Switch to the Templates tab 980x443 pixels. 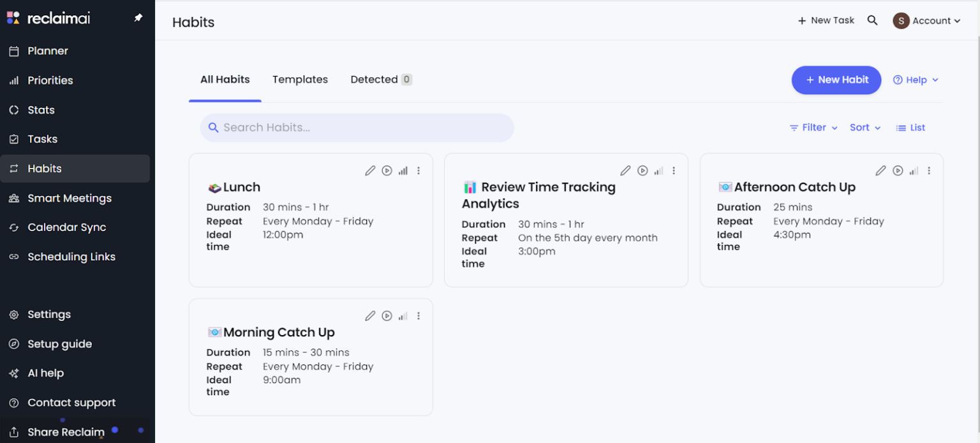tap(300, 79)
